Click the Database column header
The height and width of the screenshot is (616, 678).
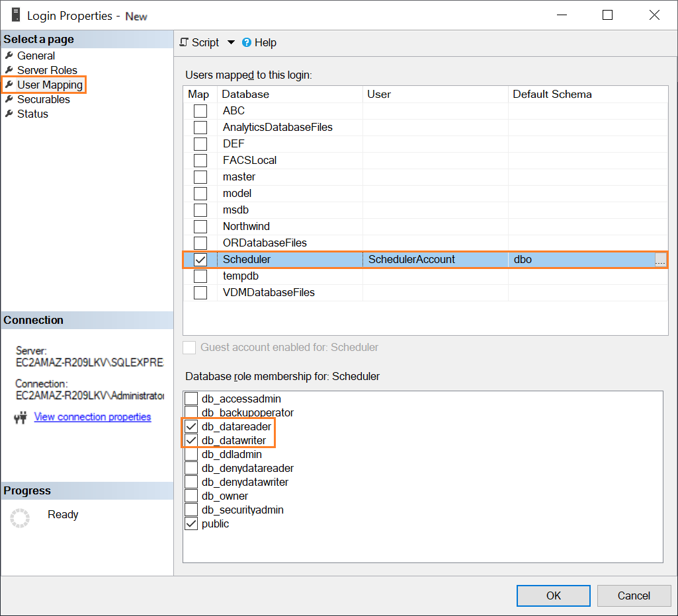290,94
